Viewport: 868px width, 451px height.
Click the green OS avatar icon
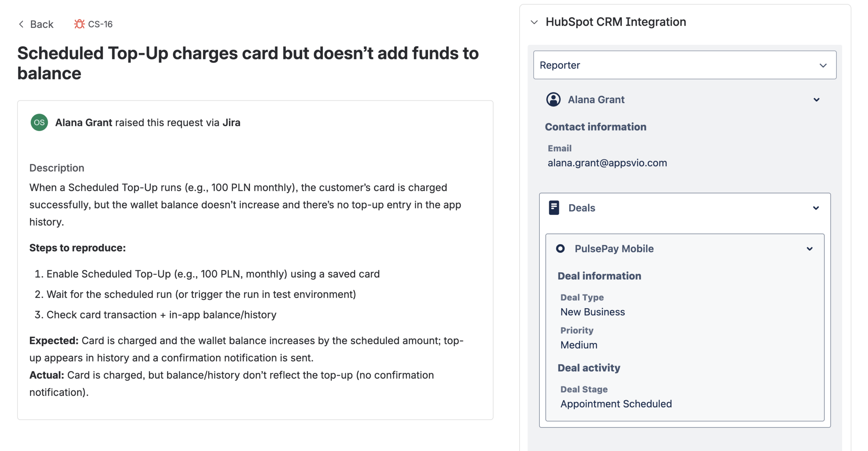(39, 122)
